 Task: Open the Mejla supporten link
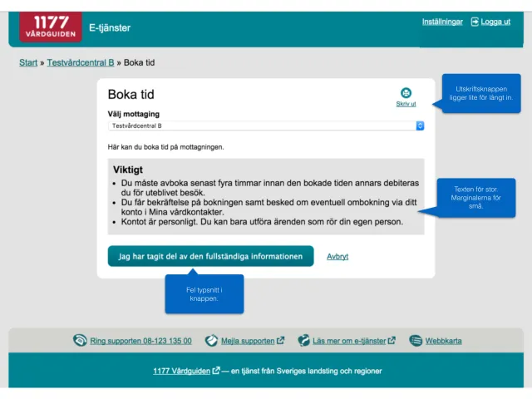click(x=248, y=341)
